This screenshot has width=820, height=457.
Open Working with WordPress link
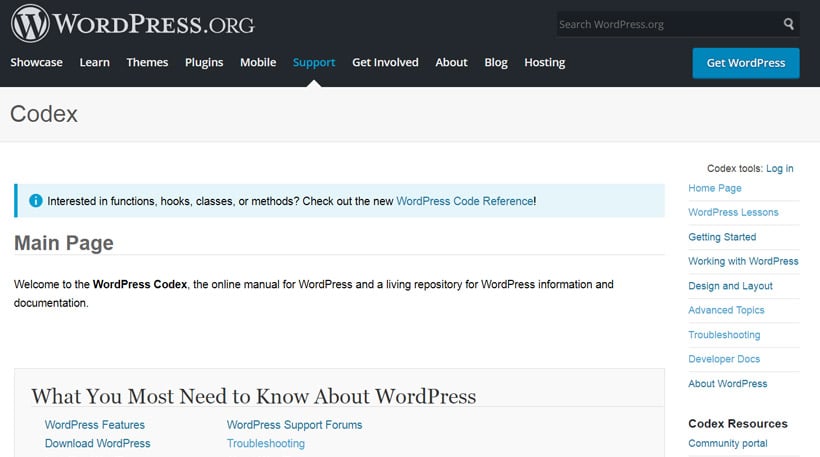click(743, 261)
